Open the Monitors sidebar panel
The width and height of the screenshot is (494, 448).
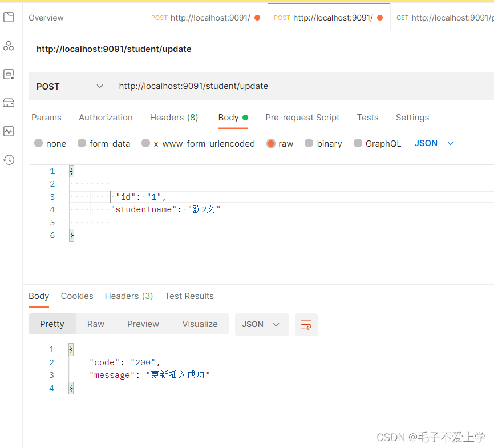pos(9,131)
